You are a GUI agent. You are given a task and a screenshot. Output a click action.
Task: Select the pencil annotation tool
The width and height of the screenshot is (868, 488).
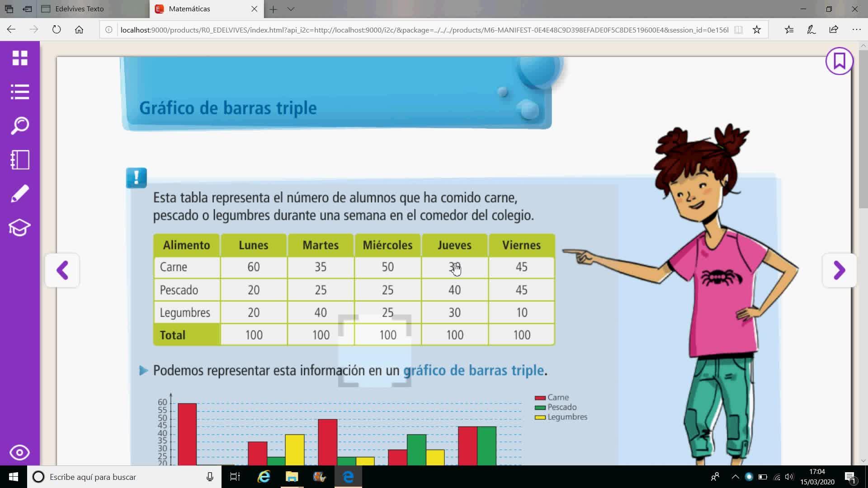20,194
